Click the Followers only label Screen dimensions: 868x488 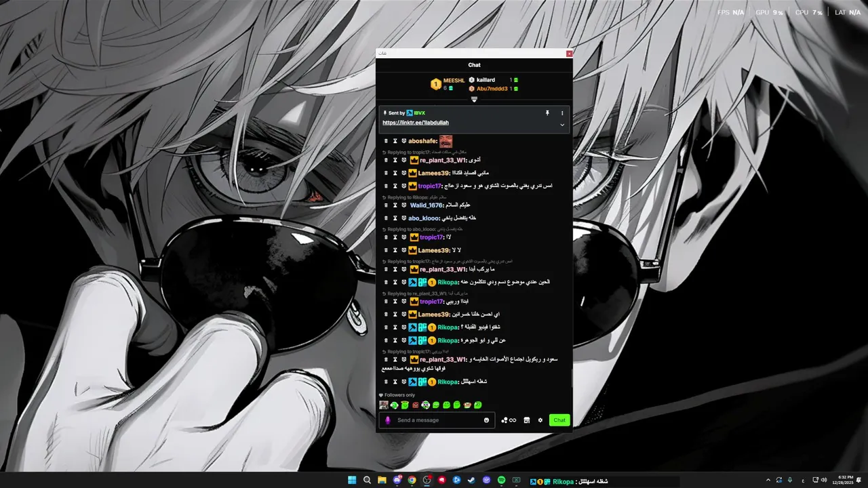pos(399,395)
